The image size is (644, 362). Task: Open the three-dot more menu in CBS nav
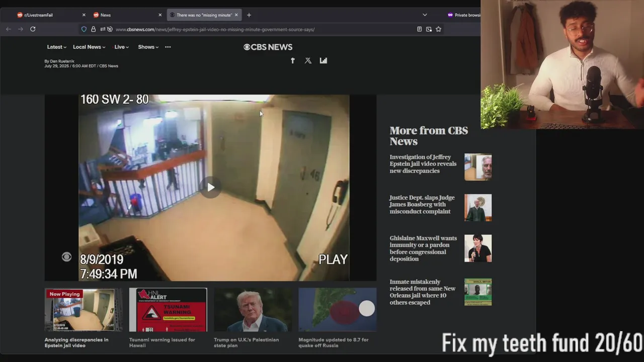click(168, 47)
